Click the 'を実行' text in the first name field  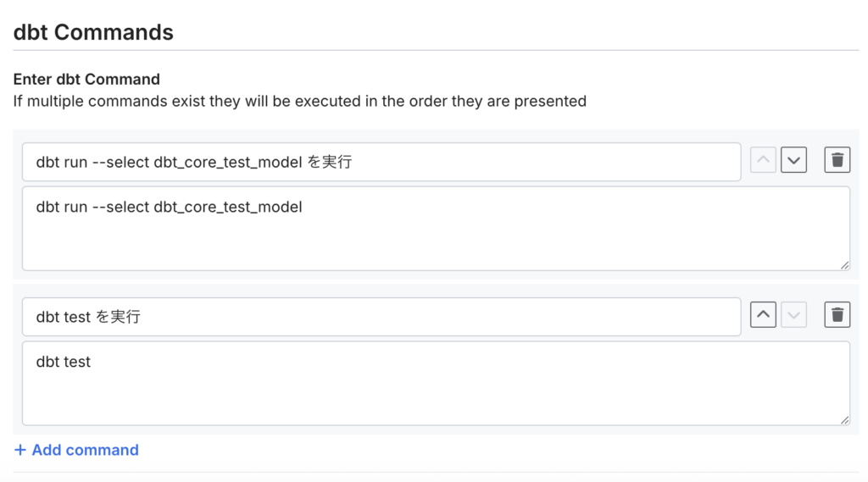coord(329,162)
